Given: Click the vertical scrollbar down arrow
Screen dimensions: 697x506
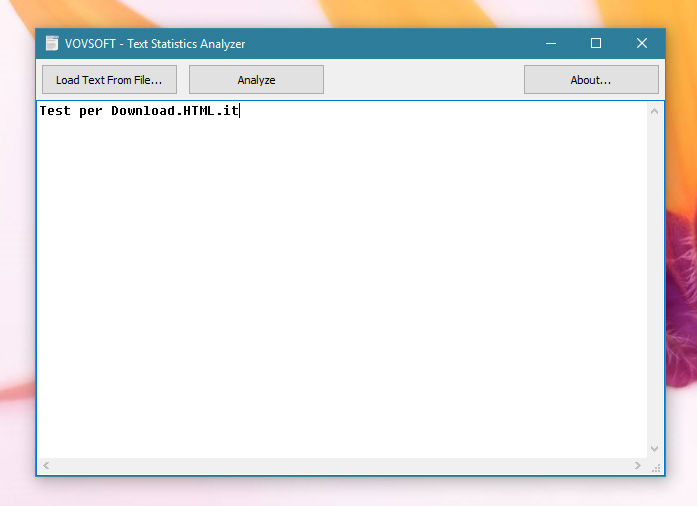Looking at the screenshot, I should point(655,449).
